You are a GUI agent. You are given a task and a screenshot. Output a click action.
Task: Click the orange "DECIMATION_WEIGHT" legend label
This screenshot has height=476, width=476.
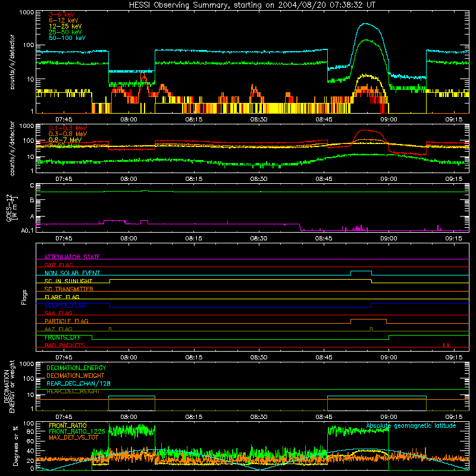pos(76,376)
